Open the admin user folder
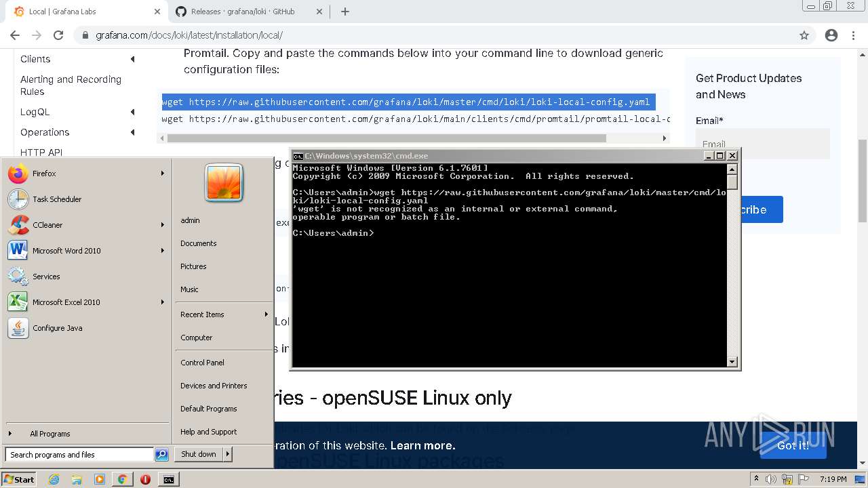This screenshot has width=868, height=488. click(191, 220)
